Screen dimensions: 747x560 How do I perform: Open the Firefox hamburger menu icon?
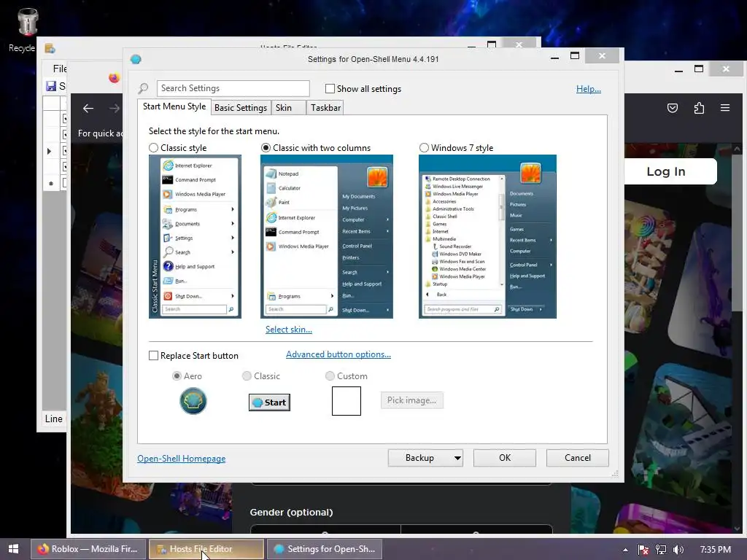click(x=725, y=108)
